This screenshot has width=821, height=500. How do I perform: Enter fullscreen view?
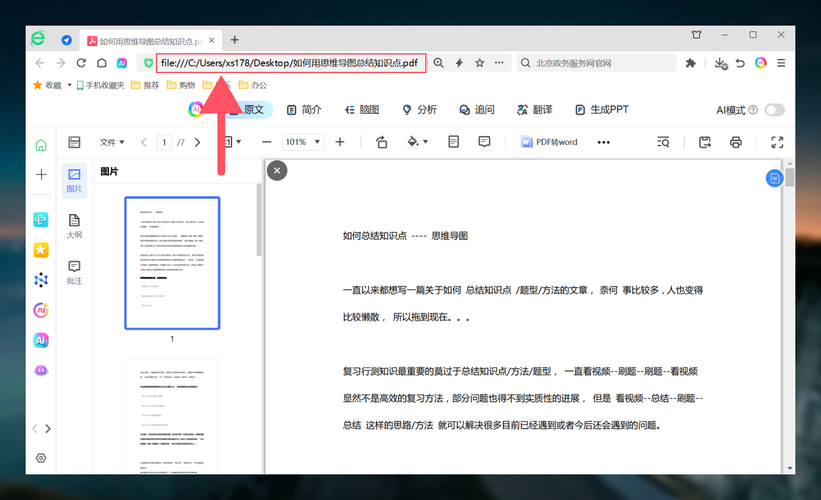tap(777, 142)
